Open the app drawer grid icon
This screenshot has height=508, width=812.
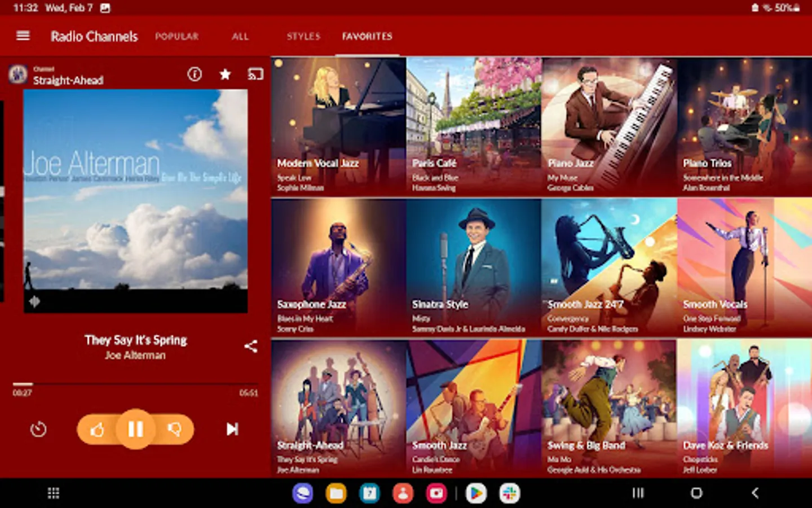pos(54,493)
